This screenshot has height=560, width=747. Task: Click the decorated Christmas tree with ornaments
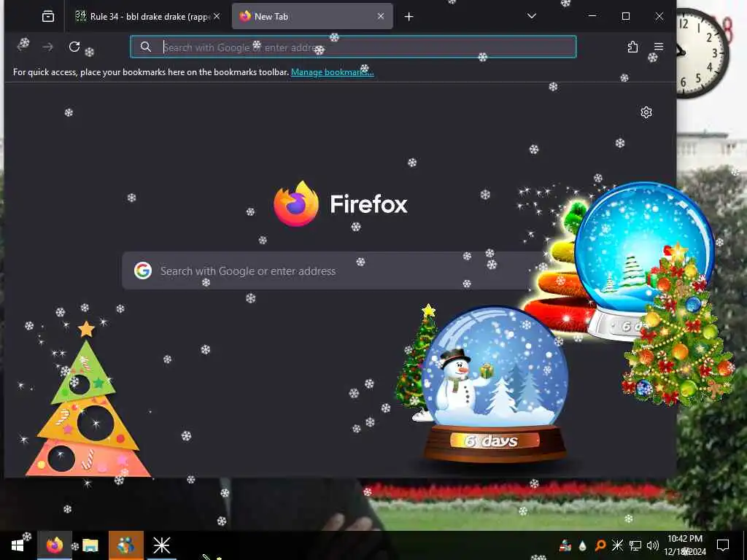tap(679, 326)
